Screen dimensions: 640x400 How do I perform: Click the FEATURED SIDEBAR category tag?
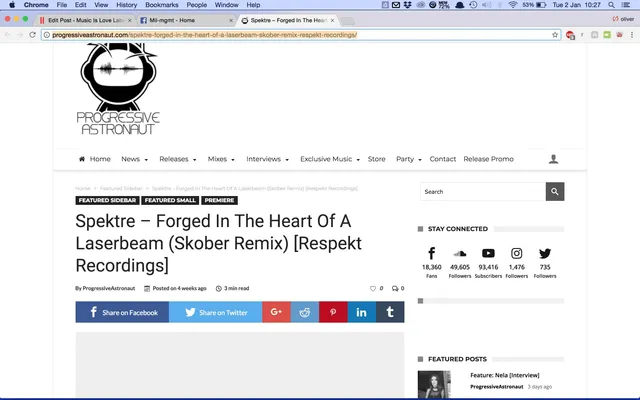(x=107, y=200)
